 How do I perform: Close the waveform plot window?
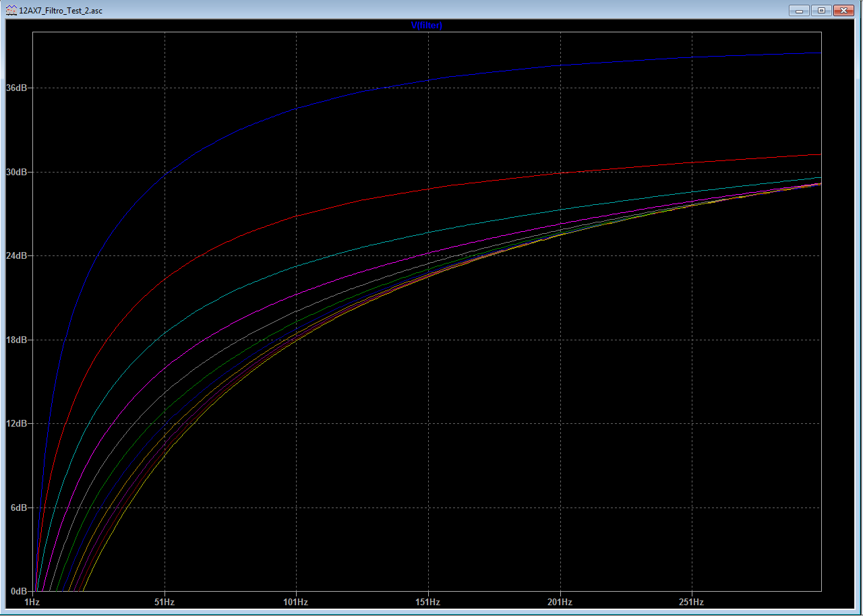coord(843,10)
